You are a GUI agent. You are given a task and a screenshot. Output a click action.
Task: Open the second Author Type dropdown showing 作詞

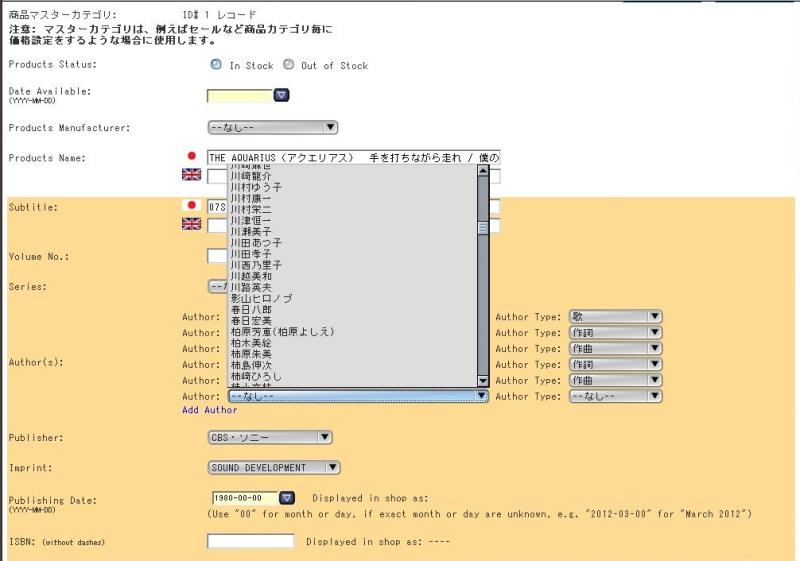click(x=615, y=333)
